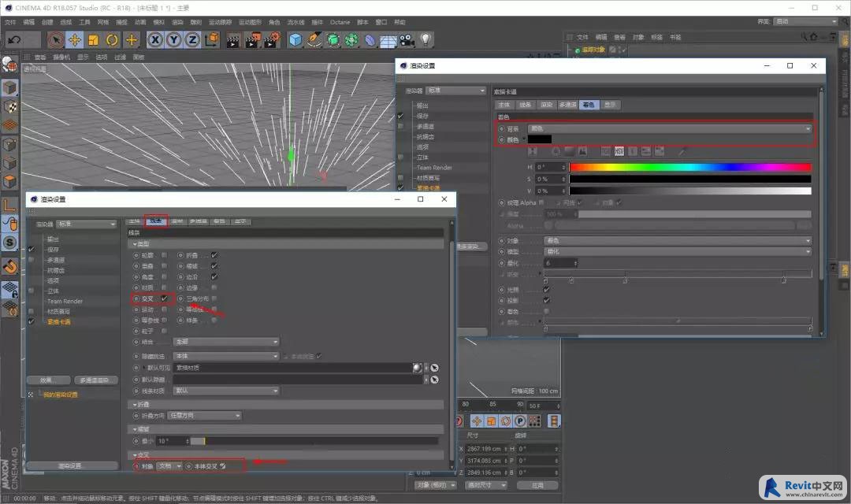Toggle the Particles (粒子) line type checkbox
Viewport: 851px width, 504px height.
(165, 331)
